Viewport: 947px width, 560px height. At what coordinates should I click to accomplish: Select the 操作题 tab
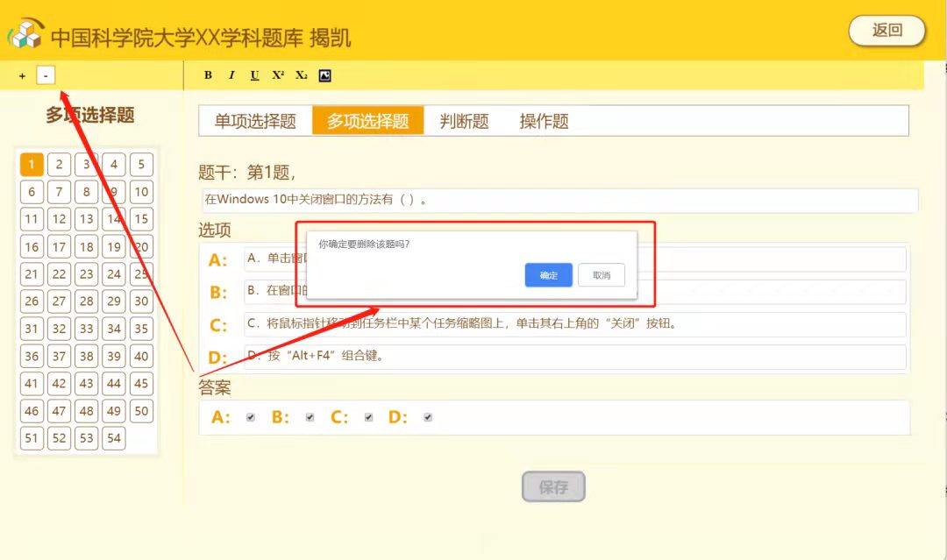(x=544, y=121)
